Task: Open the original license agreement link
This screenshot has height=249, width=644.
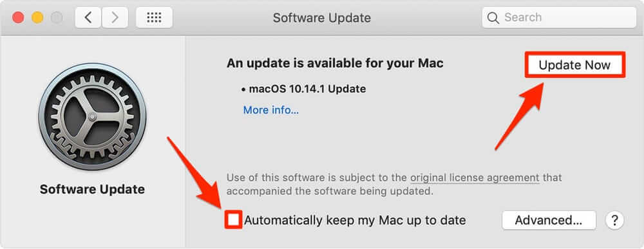Action: [x=475, y=178]
